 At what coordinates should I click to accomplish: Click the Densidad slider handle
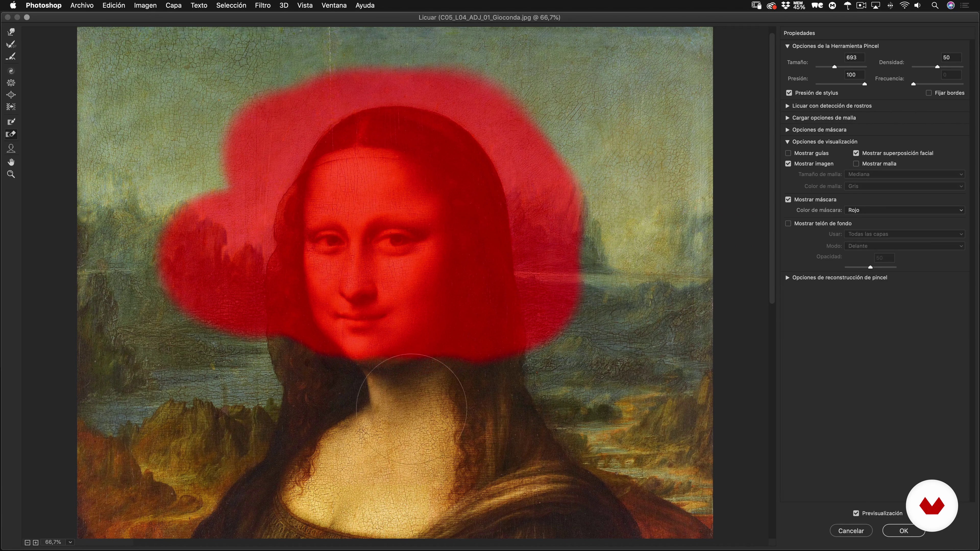click(x=937, y=67)
